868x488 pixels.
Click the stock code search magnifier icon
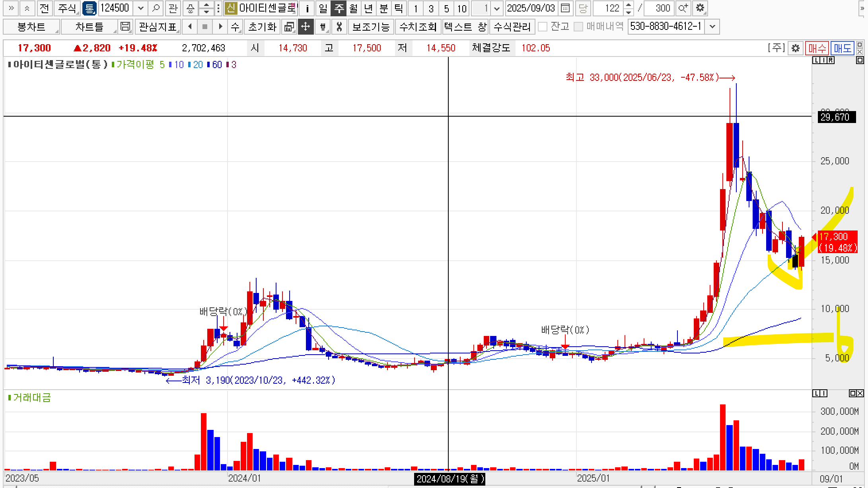[x=156, y=8]
